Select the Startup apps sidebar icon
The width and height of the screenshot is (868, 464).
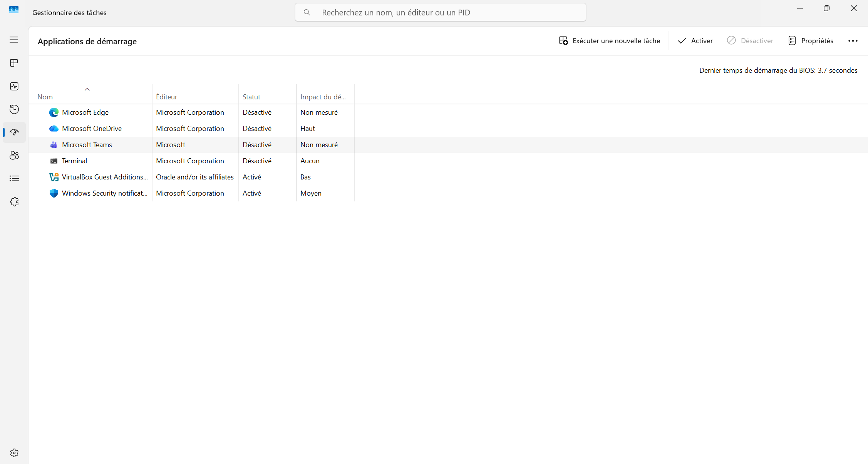tap(14, 132)
